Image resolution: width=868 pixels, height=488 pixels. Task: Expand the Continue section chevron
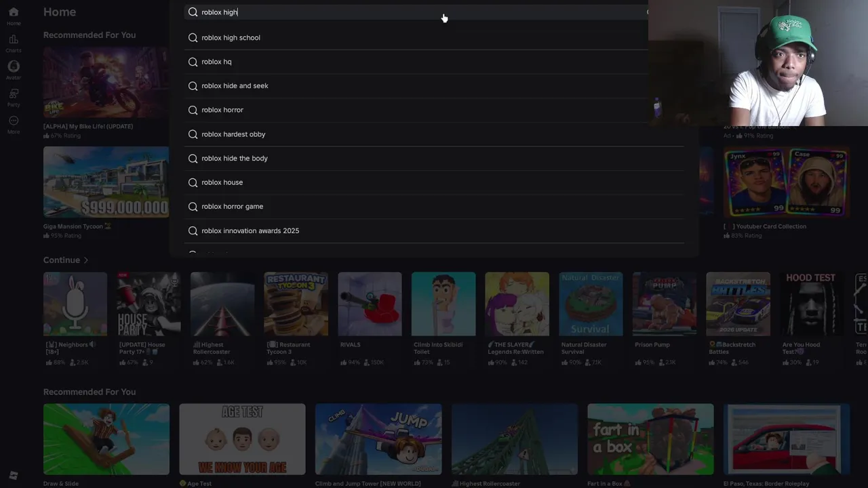point(85,260)
